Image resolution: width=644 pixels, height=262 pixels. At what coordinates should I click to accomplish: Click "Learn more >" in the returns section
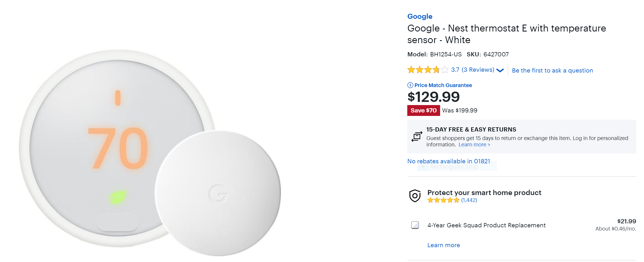[x=474, y=144]
